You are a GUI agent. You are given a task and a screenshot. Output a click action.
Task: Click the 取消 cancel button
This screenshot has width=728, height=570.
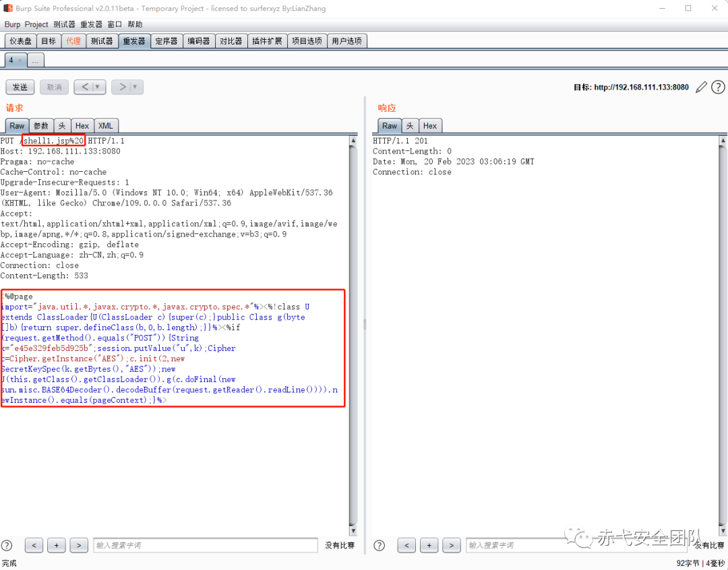tap(54, 87)
